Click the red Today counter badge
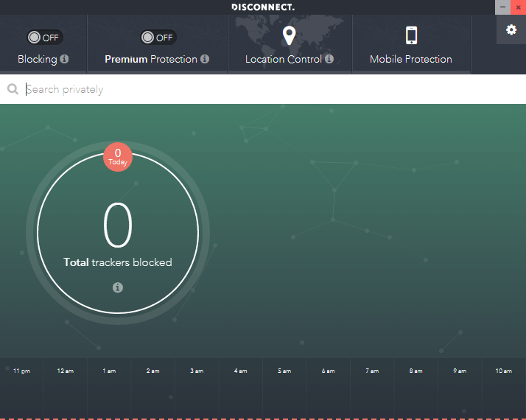526x420 pixels. point(118,157)
